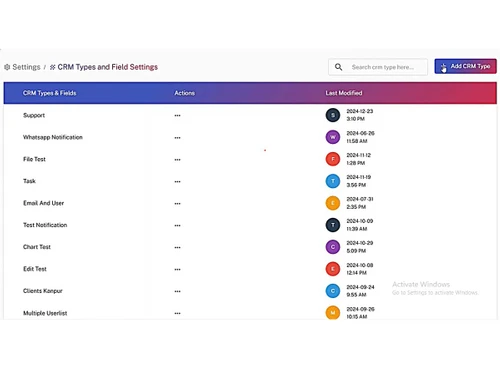Click the Support avatar icon
The width and height of the screenshot is (500, 375).
tap(333, 115)
